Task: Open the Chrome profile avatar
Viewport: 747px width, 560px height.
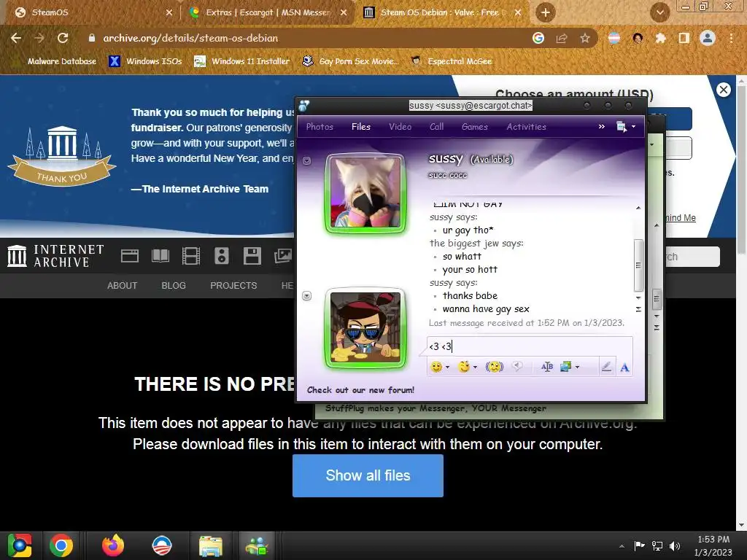Action: 708,38
